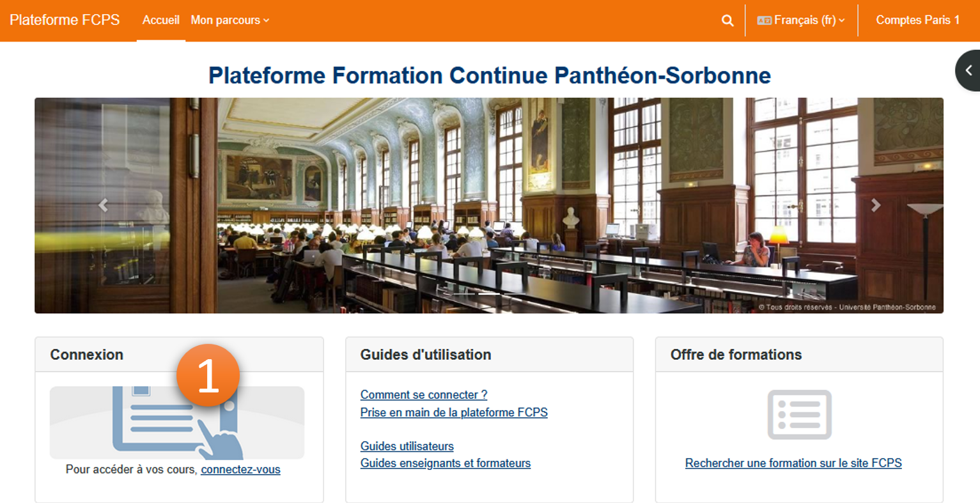Click the orange step marker numbered 1
The height and width of the screenshot is (503, 980).
click(x=208, y=375)
